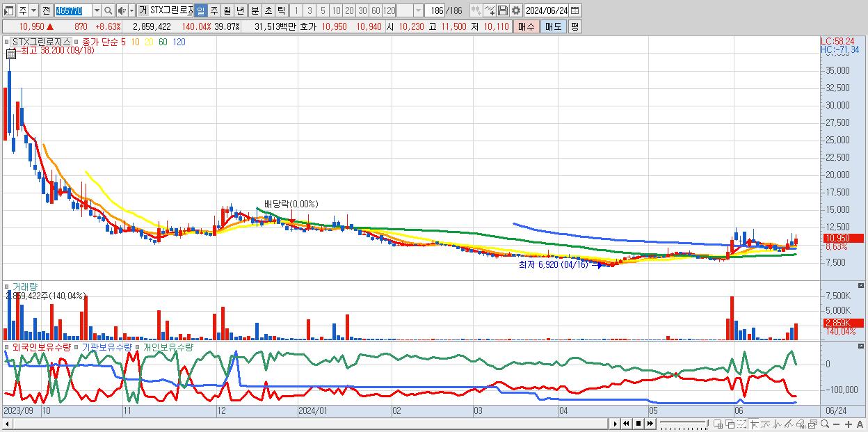This screenshot has height=432, width=868.
Task: Open the custom interval dropdown after 120
Action: [x=418, y=10]
